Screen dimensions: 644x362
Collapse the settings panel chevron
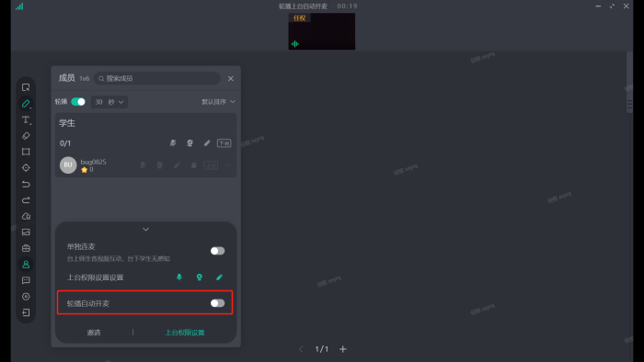click(145, 229)
